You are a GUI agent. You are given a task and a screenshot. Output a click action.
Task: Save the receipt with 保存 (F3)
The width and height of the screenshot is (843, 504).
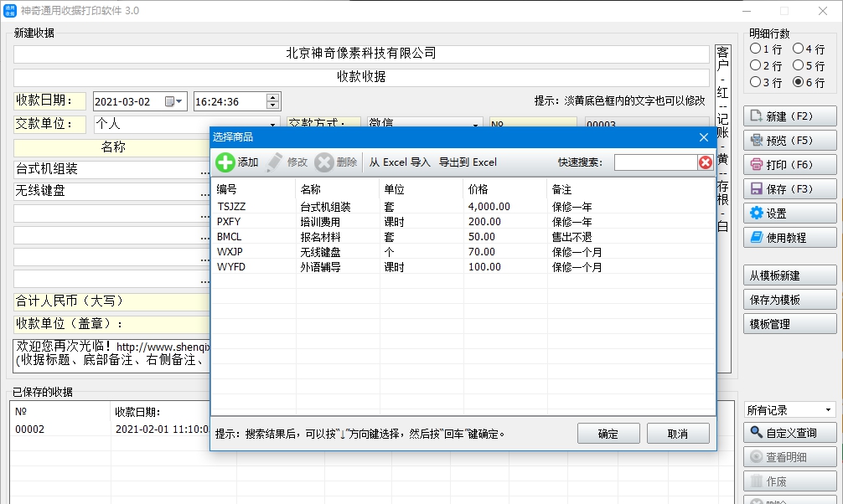[x=789, y=189]
